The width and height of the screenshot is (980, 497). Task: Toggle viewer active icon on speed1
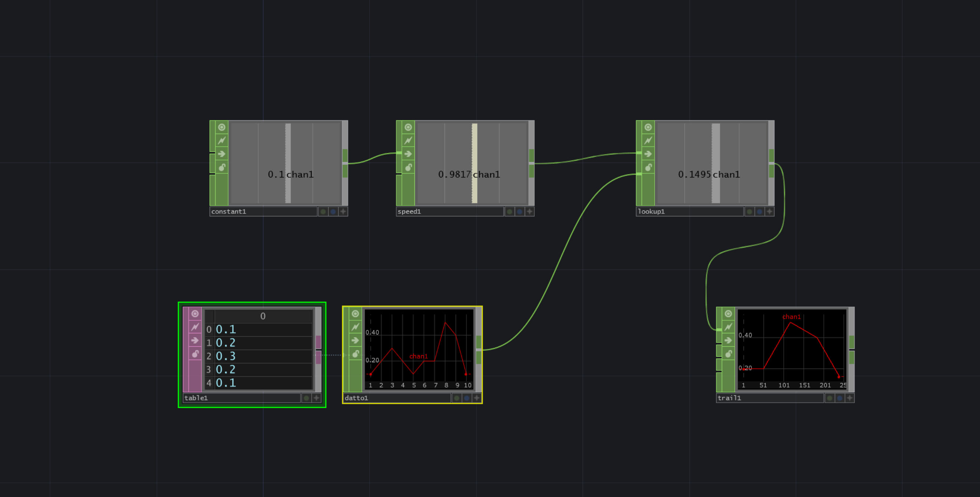tap(408, 127)
